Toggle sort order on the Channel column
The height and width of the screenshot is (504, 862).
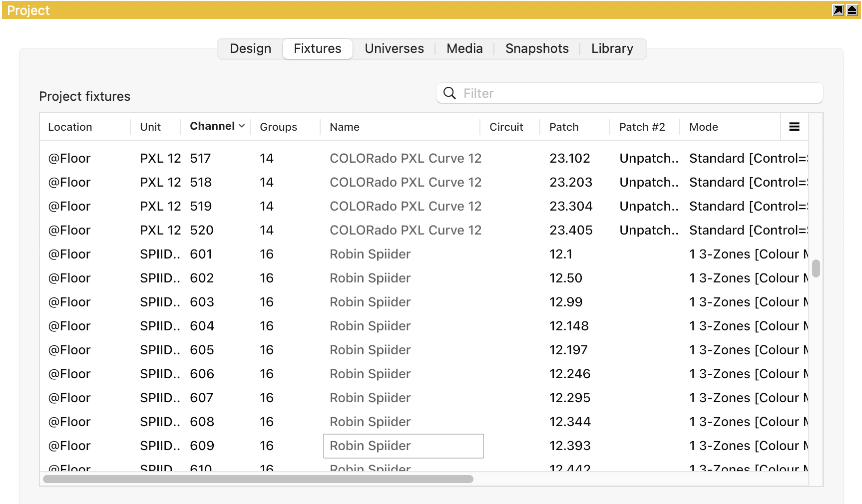coord(216,126)
